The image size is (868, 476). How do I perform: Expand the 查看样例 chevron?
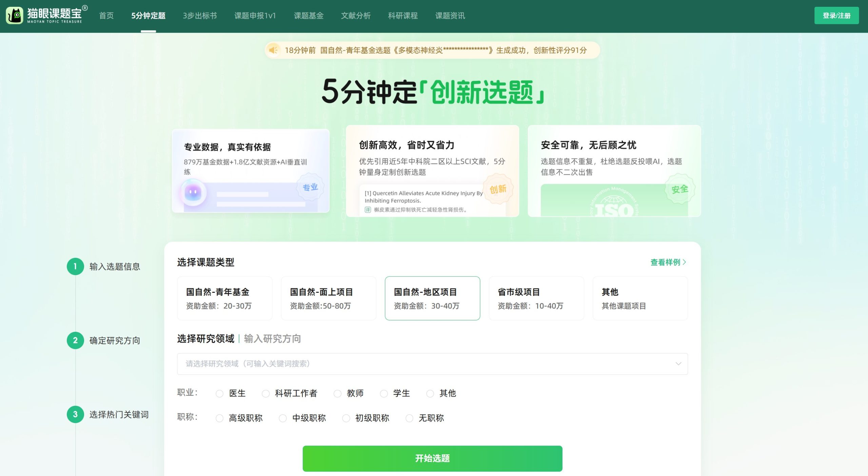(685, 262)
